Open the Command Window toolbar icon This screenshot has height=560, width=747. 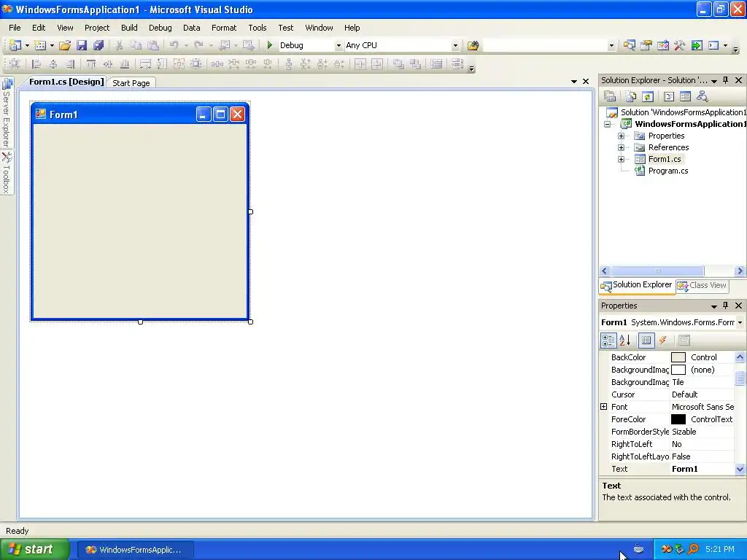(x=713, y=45)
